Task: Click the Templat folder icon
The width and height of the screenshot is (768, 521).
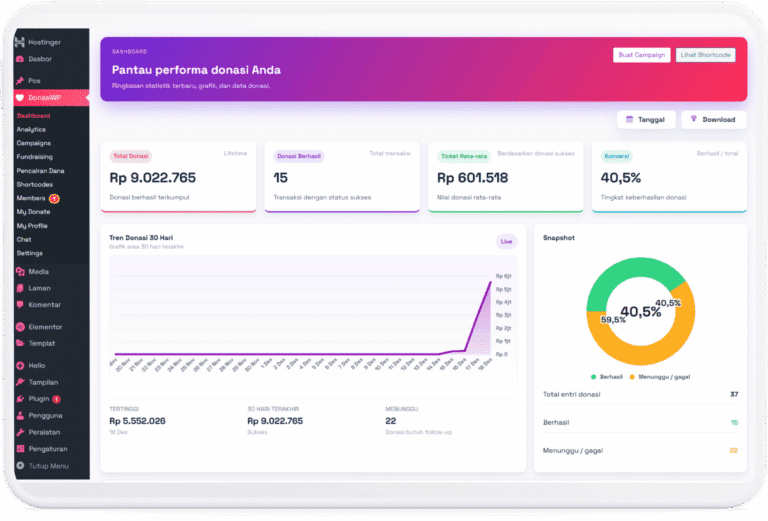Action: coord(20,343)
